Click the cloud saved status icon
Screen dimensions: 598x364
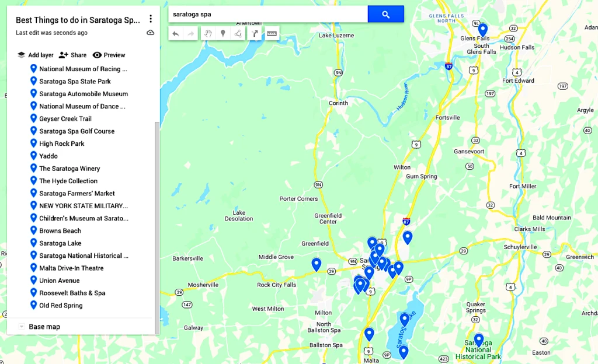(x=151, y=33)
